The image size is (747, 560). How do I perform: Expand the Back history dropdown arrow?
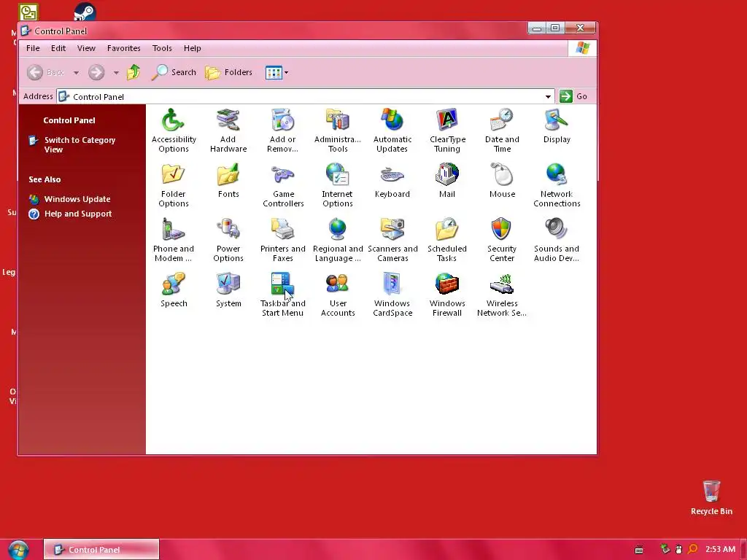click(x=76, y=73)
